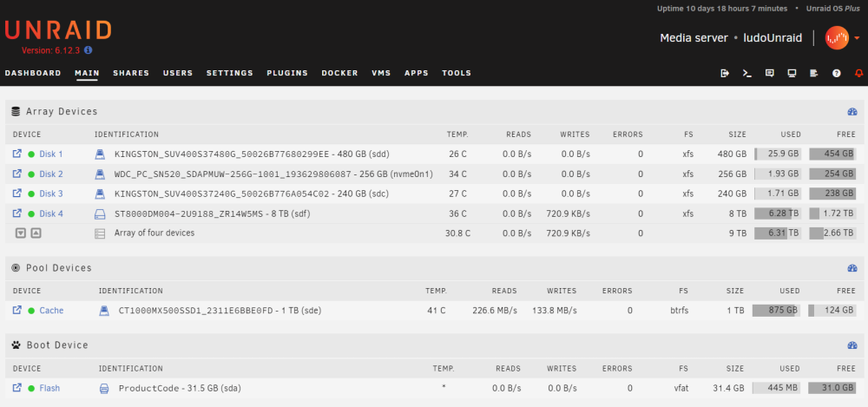The height and width of the screenshot is (407, 868).
Task: Open the Tools tab
Action: 457,73
